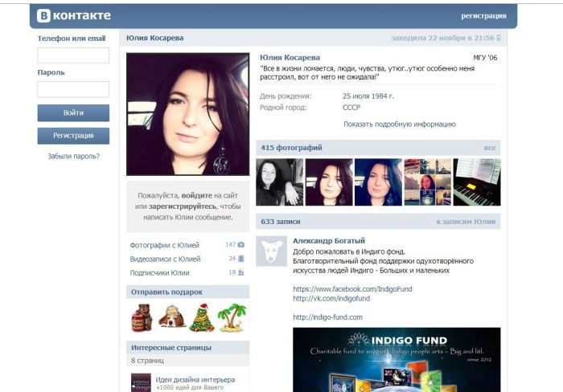Pick the palm tree island gift
The image size is (563, 392).
pyautogui.click(x=232, y=317)
